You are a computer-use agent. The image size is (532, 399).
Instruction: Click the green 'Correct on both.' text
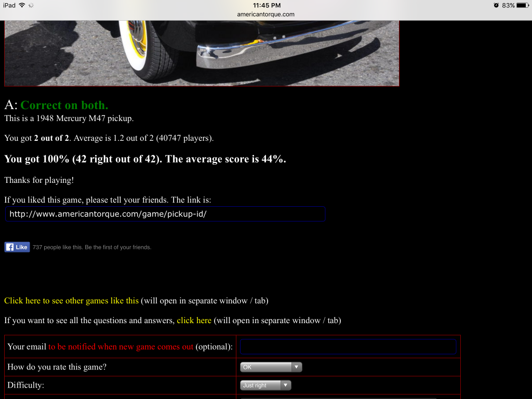click(x=64, y=105)
